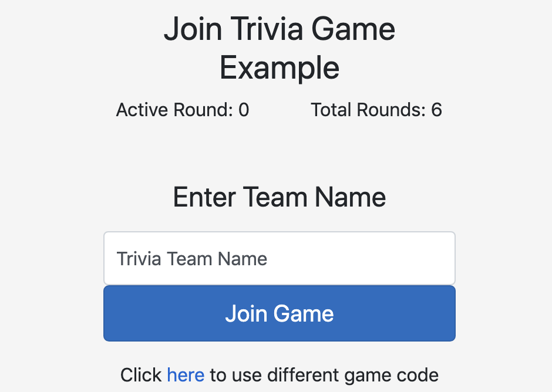Focus the Trivia Team Name input field
Image resolution: width=552 pixels, height=392 pixels.
[279, 258]
